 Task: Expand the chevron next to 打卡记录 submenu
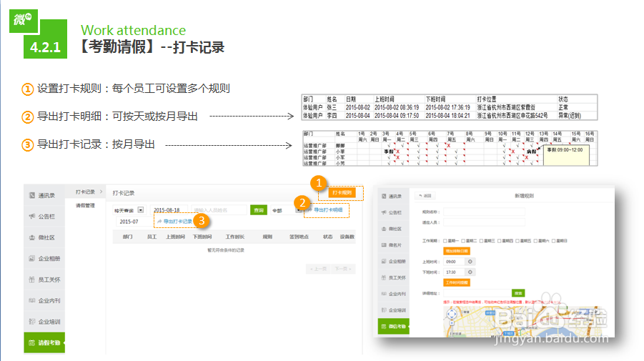[x=101, y=192]
